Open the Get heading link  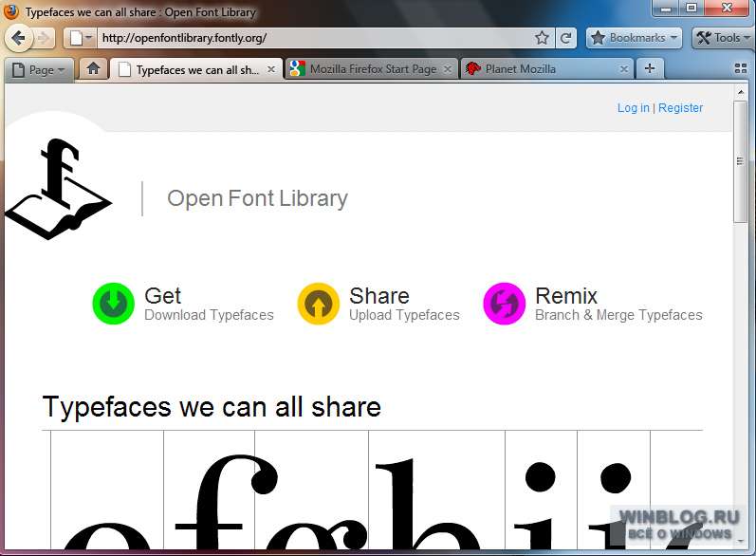162,296
